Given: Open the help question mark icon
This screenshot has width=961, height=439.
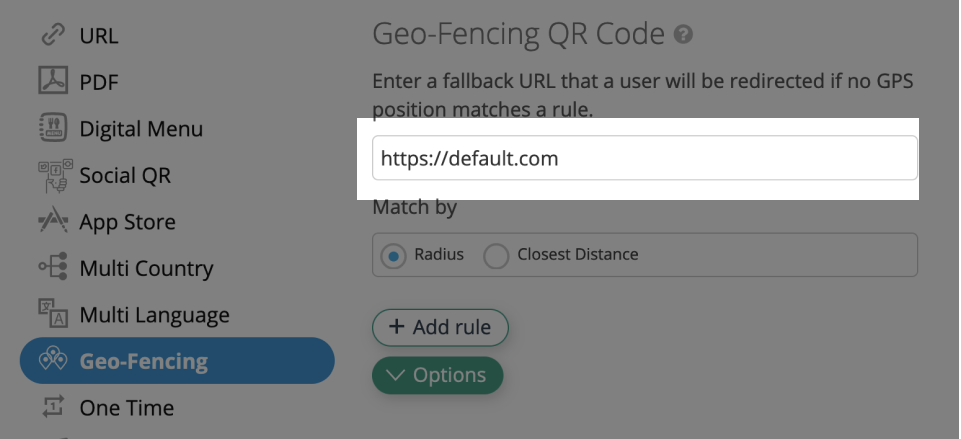Looking at the screenshot, I should click(683, 34).
